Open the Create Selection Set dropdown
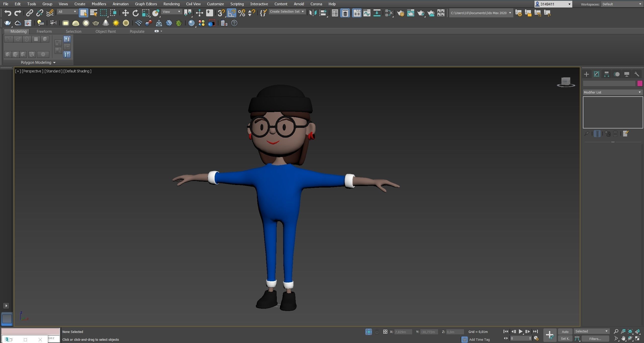644x343 pixels. click(287, 12)
